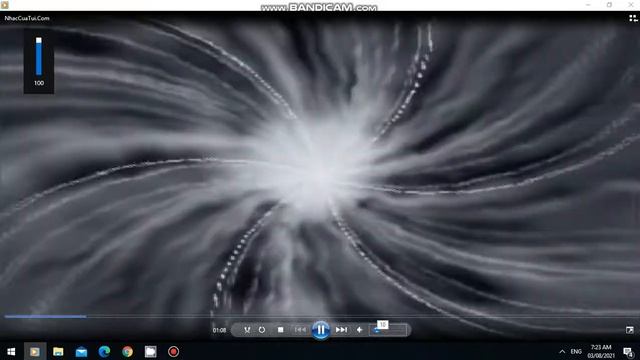Switch to library view icon at top right
The image size is (640, 360).
(633, 18)
